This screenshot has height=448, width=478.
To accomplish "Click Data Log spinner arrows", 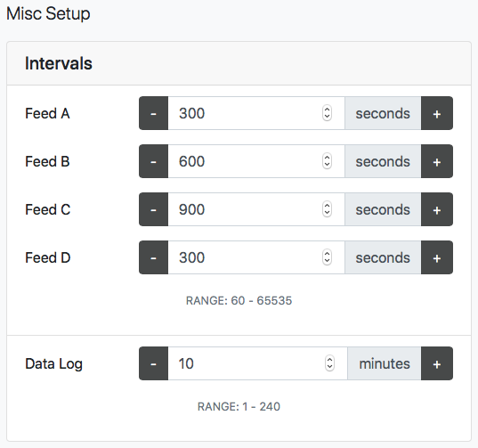I will click(x=330, y=363).
